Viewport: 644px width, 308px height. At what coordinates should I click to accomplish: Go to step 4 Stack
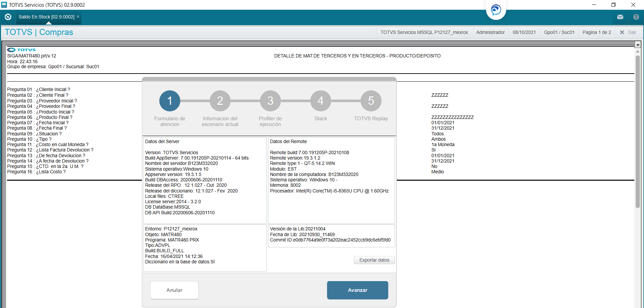[321, 101]
